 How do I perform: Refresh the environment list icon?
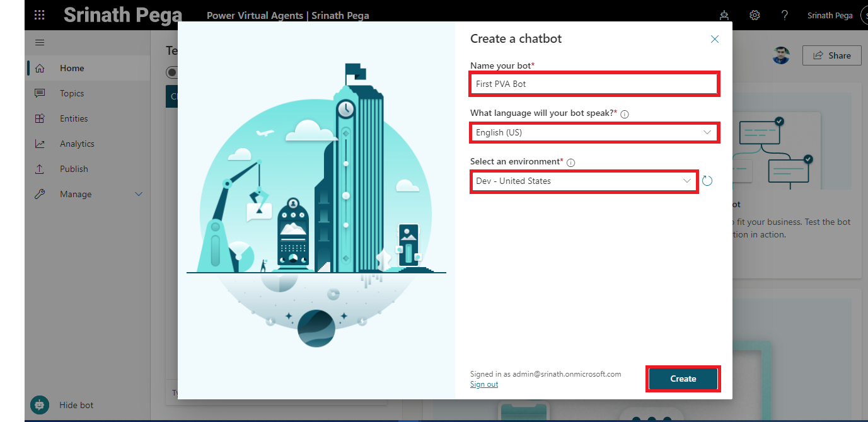click(x=707, y=181)
